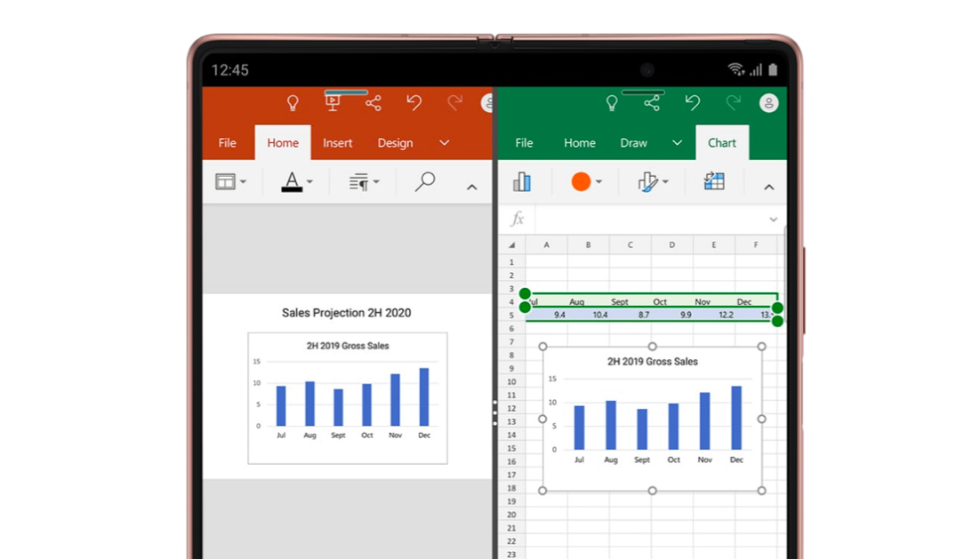Change chart type with bar chart icon
The image size is (972, 560).
pyautogui.click(x=522, y=181)
